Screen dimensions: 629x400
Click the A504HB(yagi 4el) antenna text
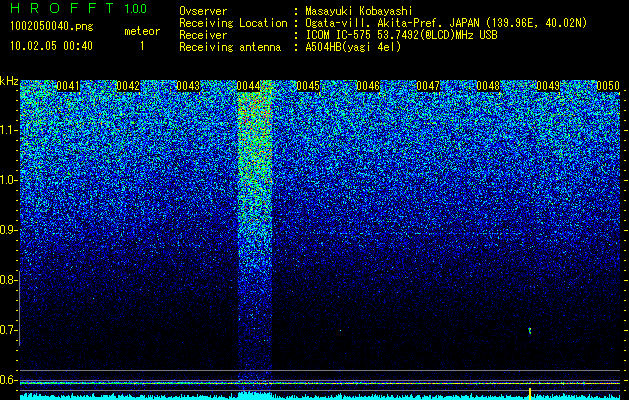353,47
